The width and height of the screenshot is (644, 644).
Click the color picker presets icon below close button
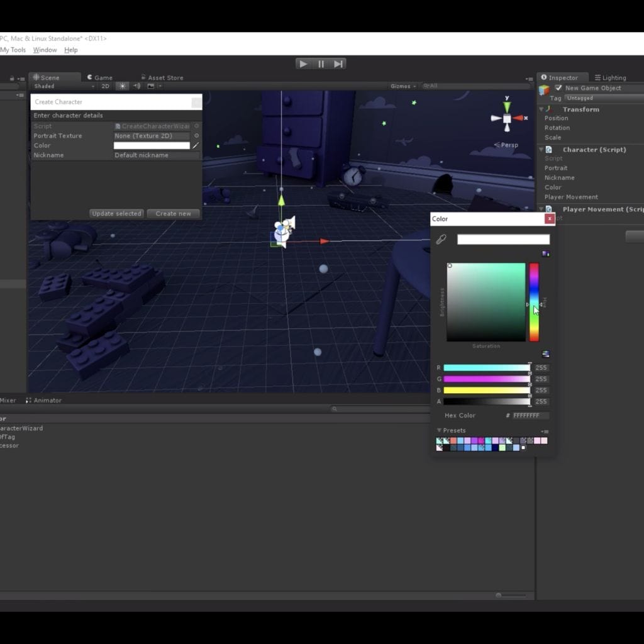coord(546,253)
